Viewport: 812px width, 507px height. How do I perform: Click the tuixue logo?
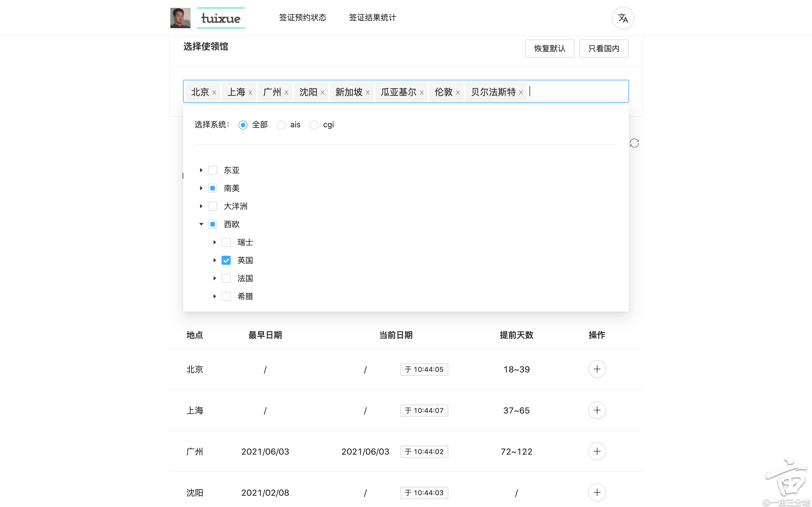click(220, 18)
